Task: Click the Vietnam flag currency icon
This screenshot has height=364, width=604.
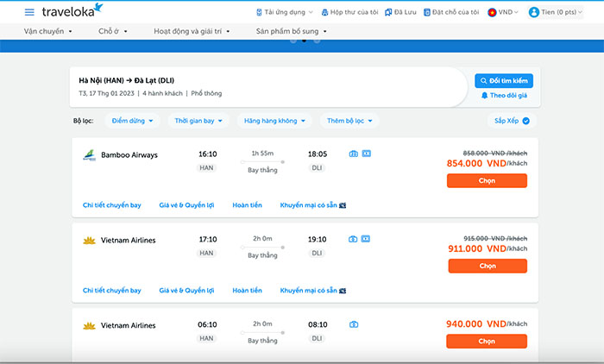Action: click(492, 12)
